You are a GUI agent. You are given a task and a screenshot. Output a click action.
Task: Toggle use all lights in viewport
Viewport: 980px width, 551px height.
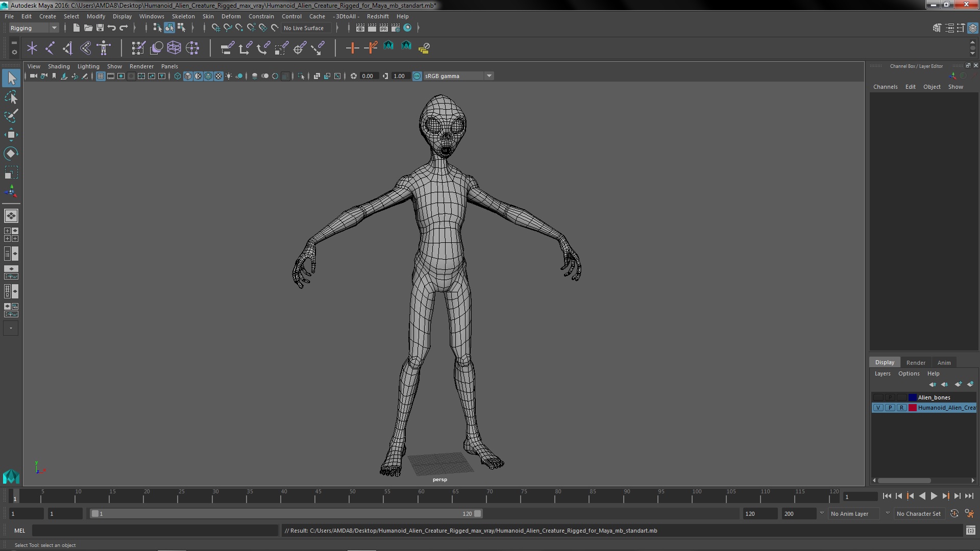point(229,76)
